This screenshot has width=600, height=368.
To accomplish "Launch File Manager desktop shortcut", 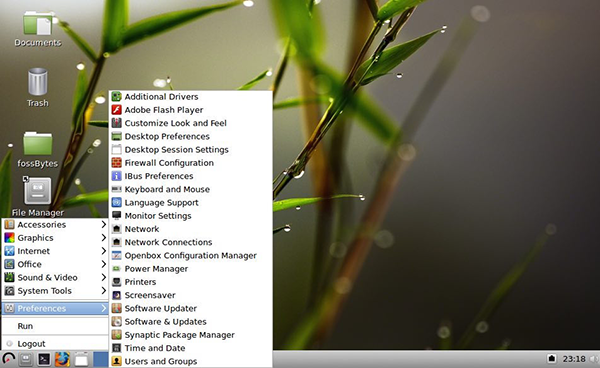I will pos(38,197).
